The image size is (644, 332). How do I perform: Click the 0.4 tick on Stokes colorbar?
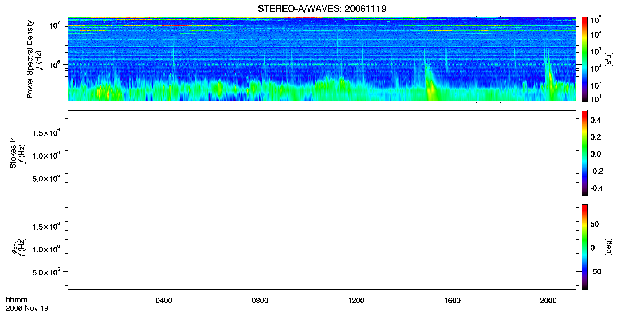(595, 120)
